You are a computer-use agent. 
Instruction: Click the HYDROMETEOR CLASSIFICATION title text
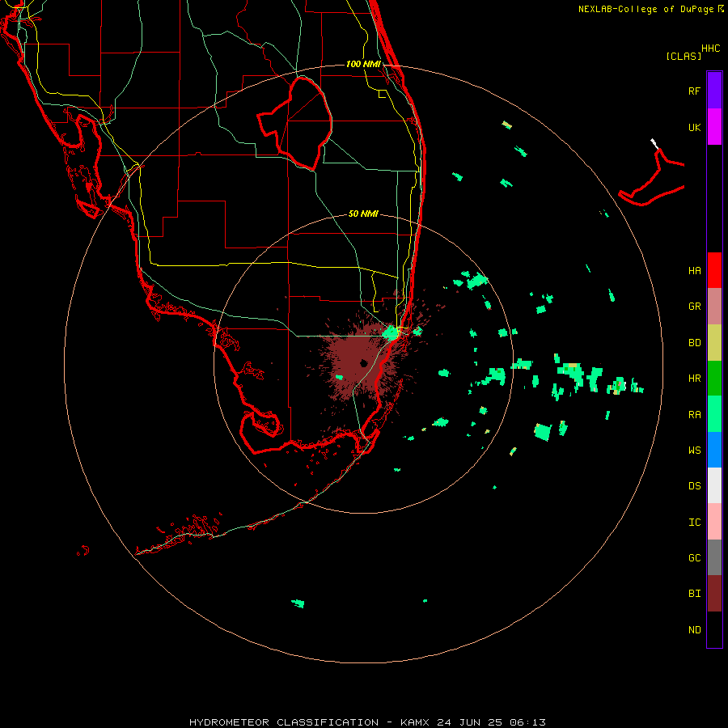[x=284, y=722]
